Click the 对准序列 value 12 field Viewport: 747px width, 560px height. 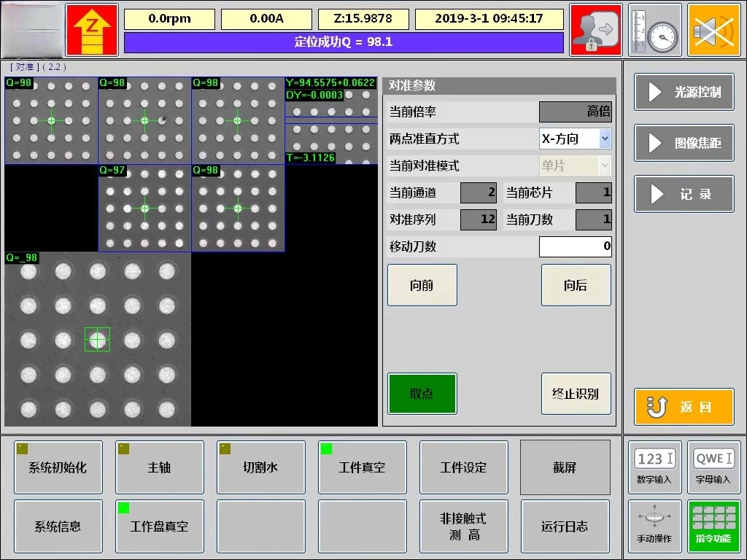[x=479, y=219]
